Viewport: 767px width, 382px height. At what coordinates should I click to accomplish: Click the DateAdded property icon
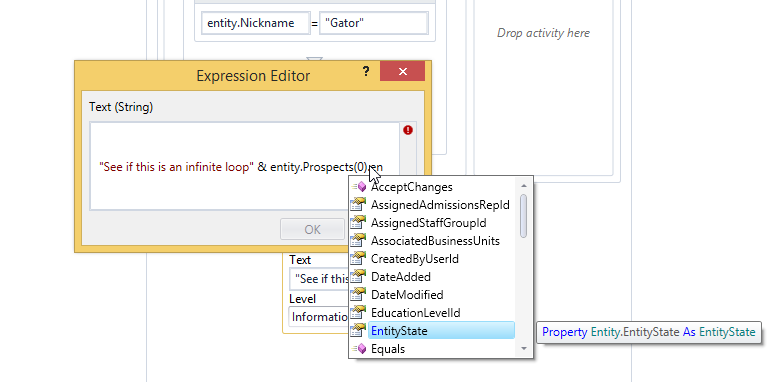coord(359,277)
